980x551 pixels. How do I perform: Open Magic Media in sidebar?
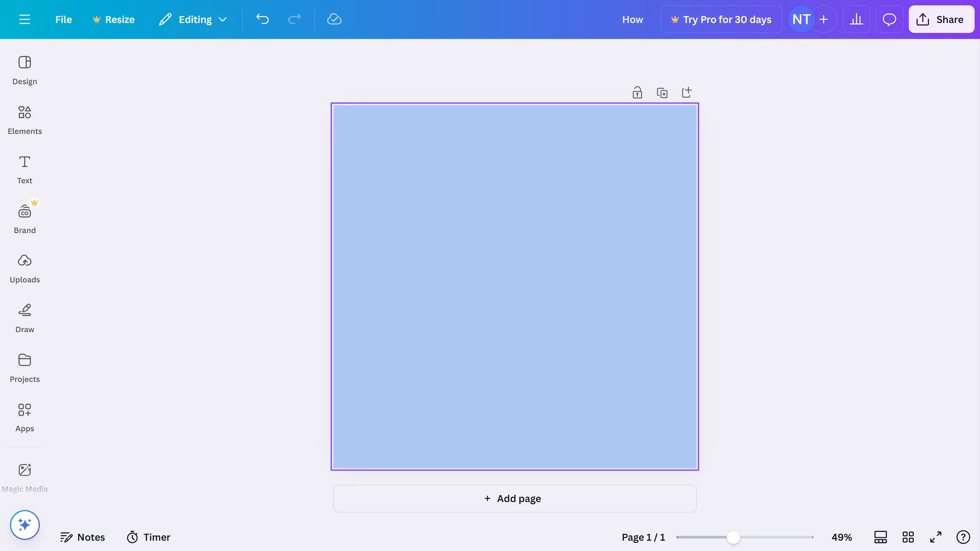(x=24, y=476)
